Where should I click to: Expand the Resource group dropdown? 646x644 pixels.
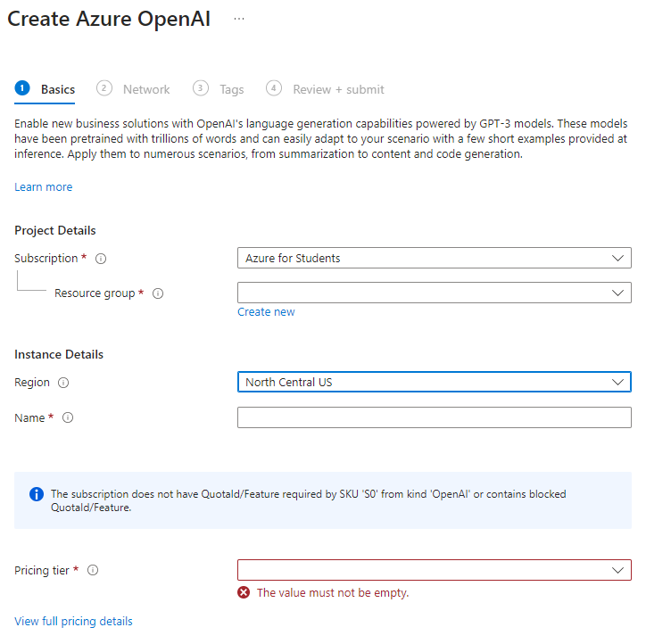point(435,293)
